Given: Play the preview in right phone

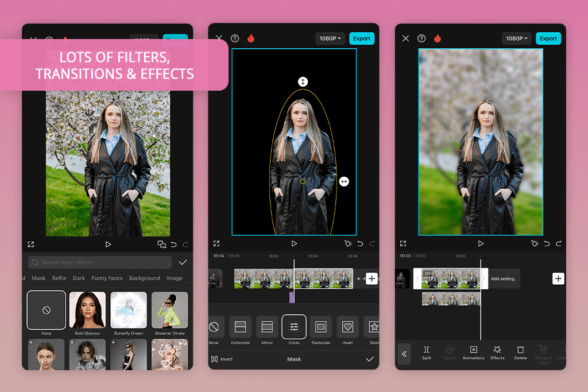Looking at the screenshot, I should coord(481,243).
